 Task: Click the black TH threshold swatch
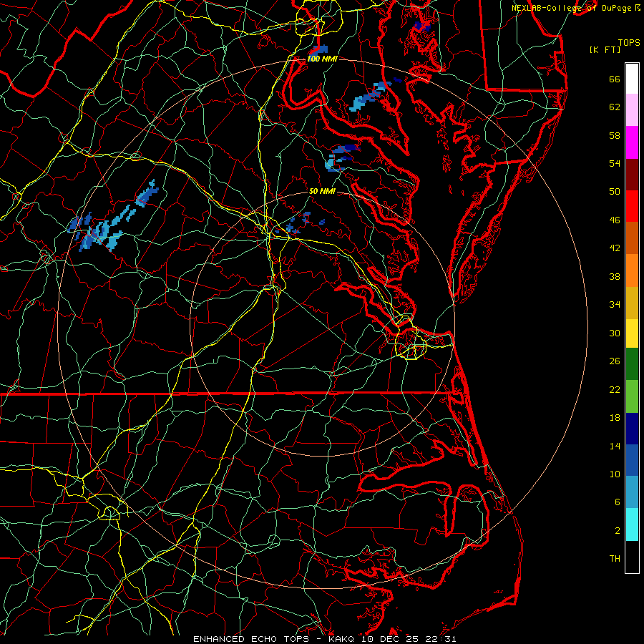tap(632, 557)
